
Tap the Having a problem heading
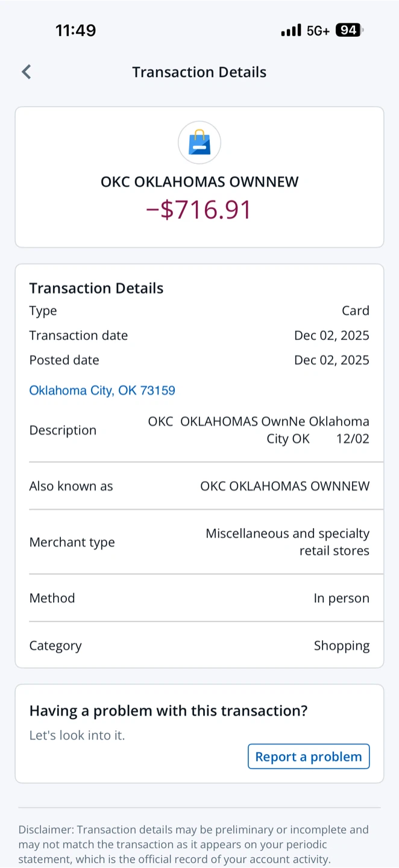click(x=169, y=711)
